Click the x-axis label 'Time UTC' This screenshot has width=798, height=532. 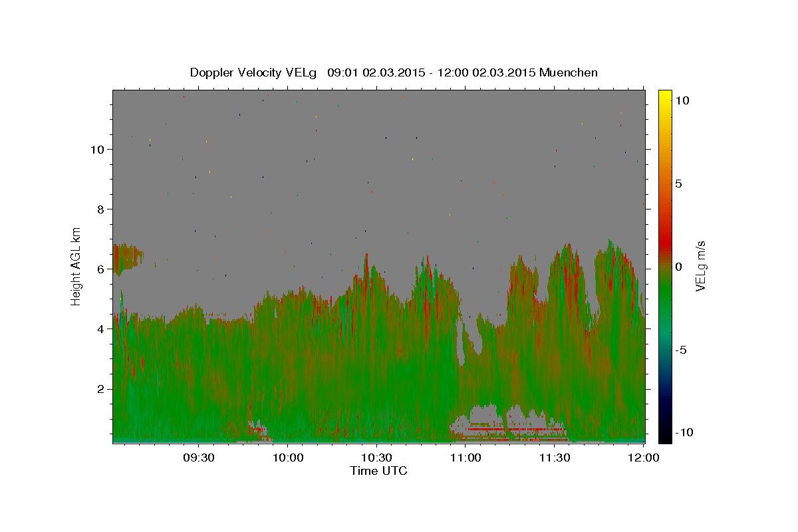[378, 471]
